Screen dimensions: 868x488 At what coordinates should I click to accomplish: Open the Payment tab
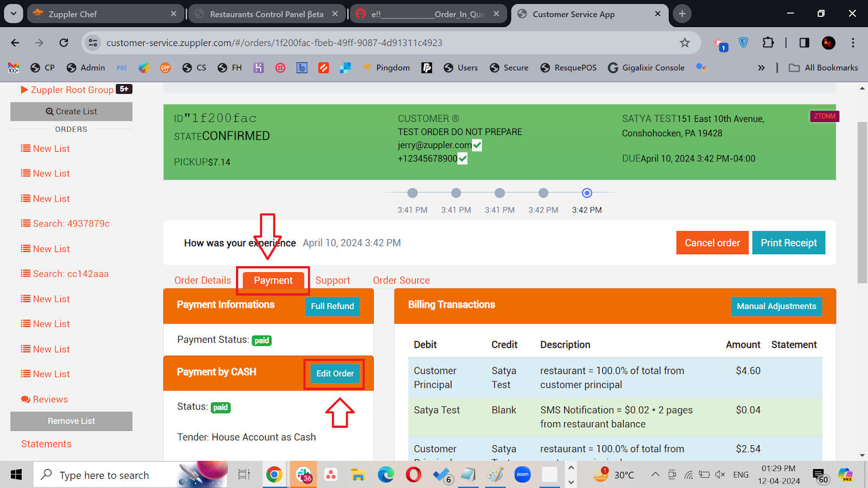click(x=273, y=280)
